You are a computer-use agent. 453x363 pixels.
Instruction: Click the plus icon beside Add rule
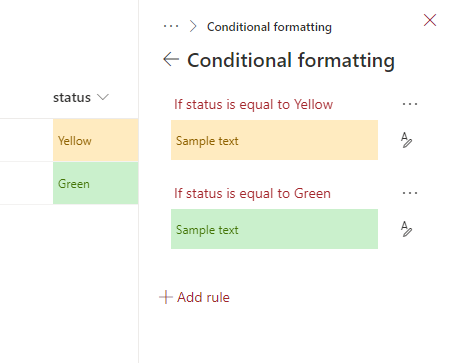point(166,297)
